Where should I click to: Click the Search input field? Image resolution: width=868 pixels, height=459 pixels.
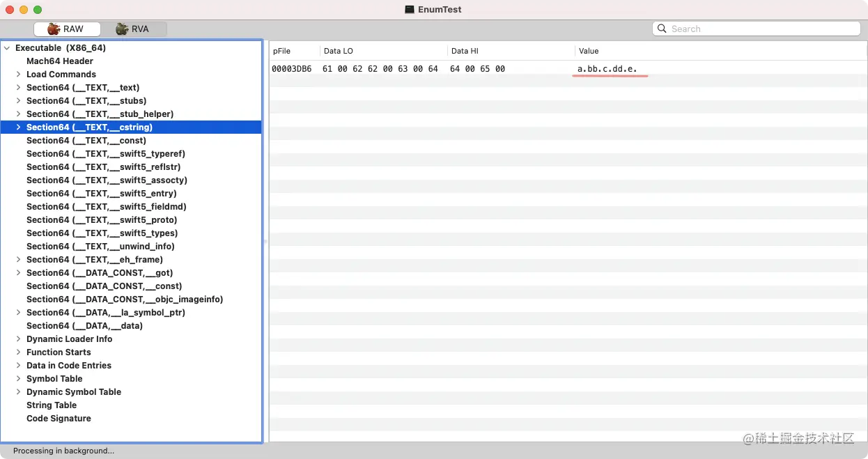[757, 29]
